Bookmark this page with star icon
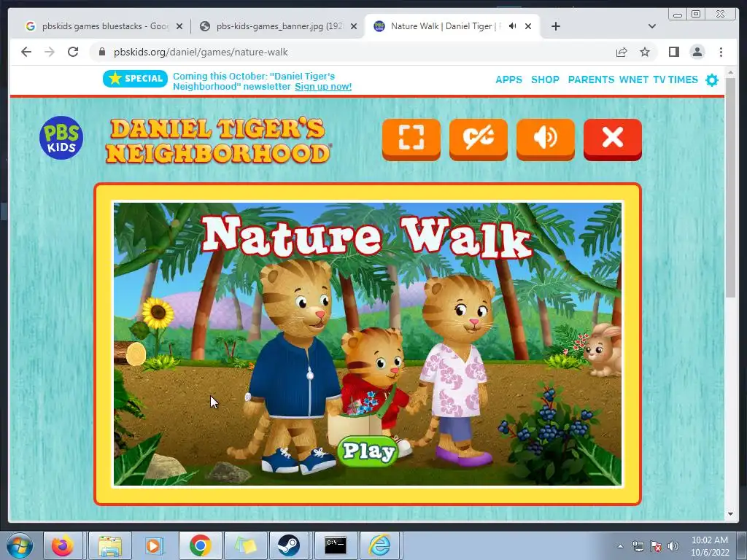 [x=645, y=52]
